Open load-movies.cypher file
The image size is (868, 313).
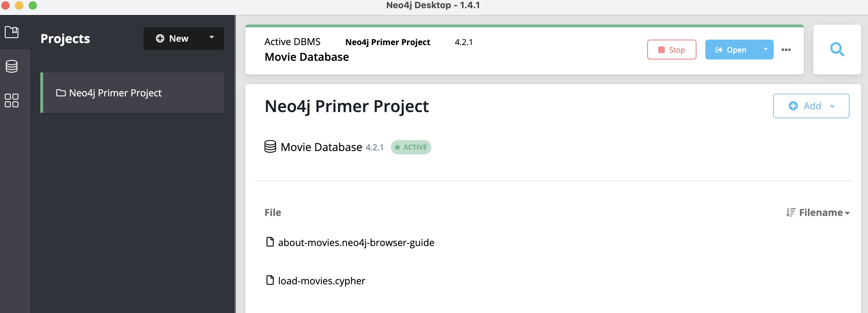click(322, 281)
